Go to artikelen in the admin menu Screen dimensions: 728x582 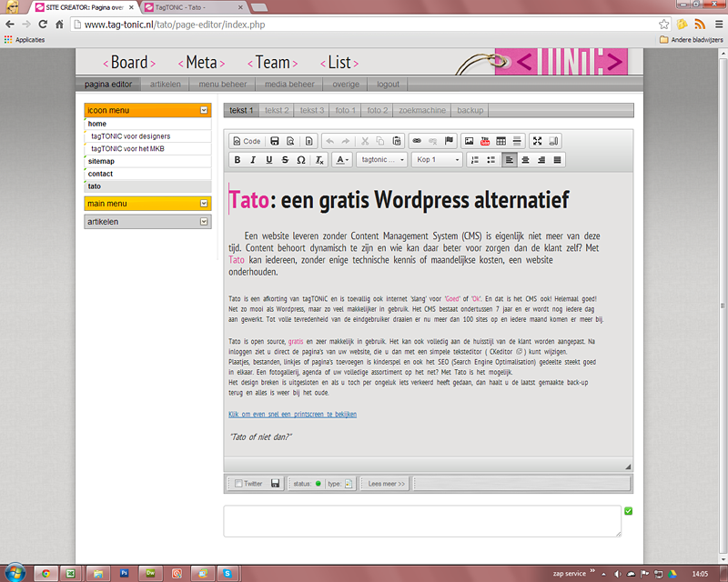tap(166, 84)
